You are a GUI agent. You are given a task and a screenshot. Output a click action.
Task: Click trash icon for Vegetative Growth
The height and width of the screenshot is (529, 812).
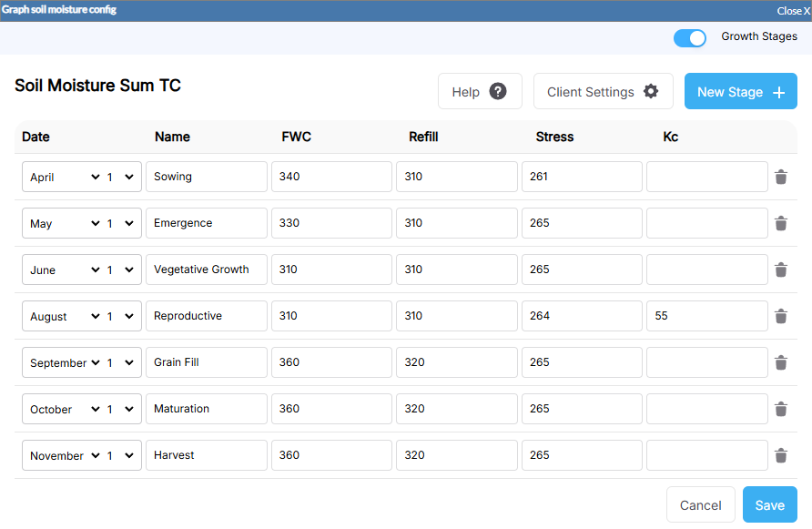click(780, 270)
